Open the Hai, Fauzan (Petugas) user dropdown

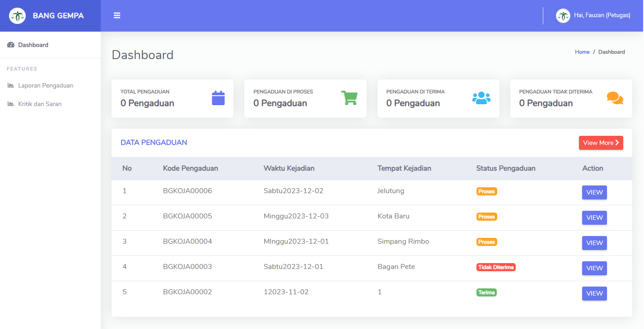(602, 15)
